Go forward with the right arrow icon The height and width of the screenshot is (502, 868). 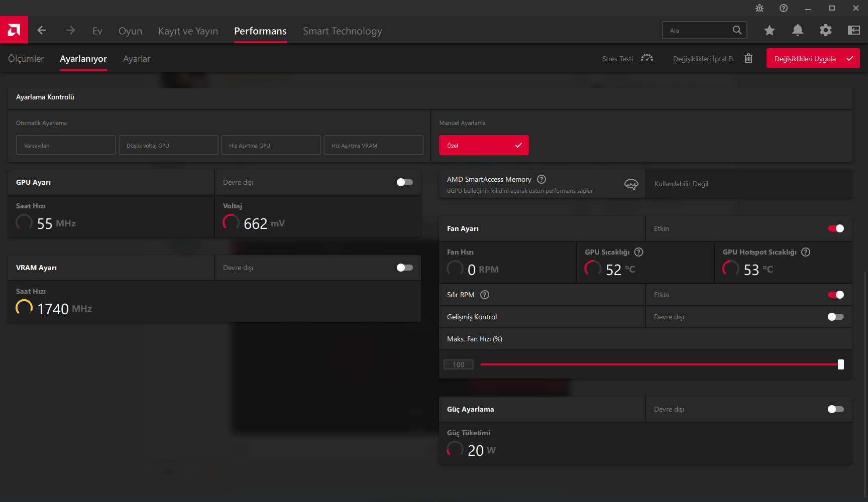[70, 30]
